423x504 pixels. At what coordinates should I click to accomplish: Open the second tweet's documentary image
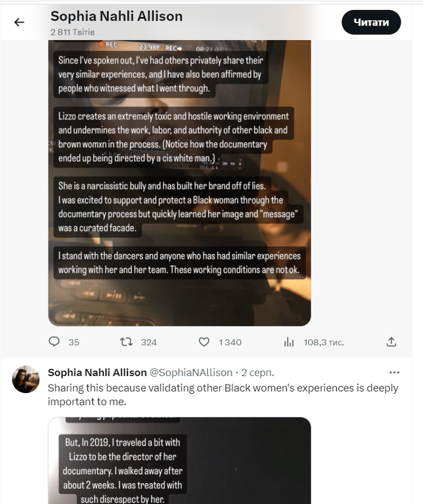click(x=179, y=460)
